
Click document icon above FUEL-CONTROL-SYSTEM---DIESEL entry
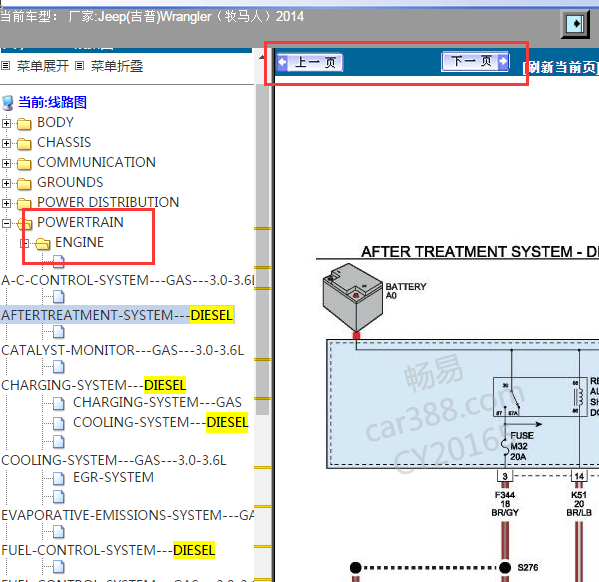(58, 531)
